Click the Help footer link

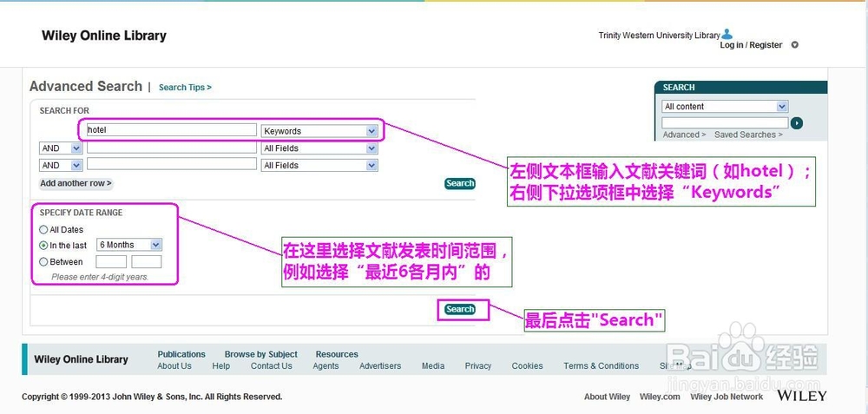click(220, 366)
